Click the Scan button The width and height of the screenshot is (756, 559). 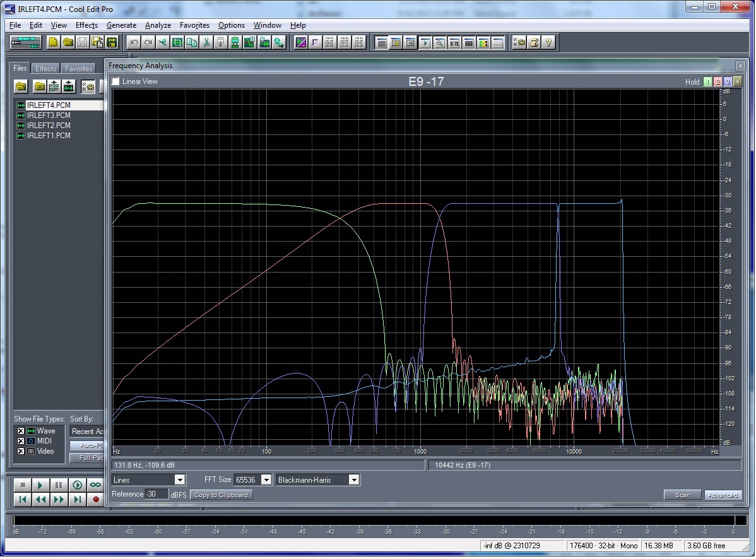pos(682,495)
